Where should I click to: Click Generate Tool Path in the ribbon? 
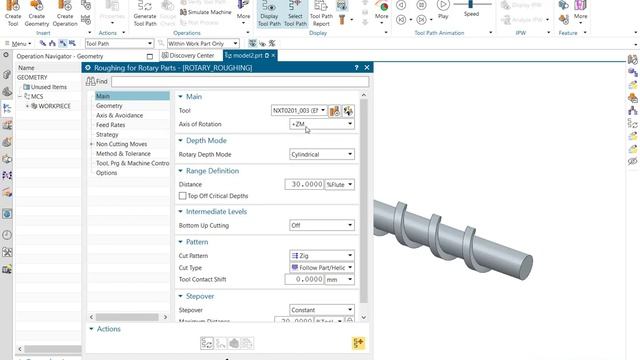[145, 13]
